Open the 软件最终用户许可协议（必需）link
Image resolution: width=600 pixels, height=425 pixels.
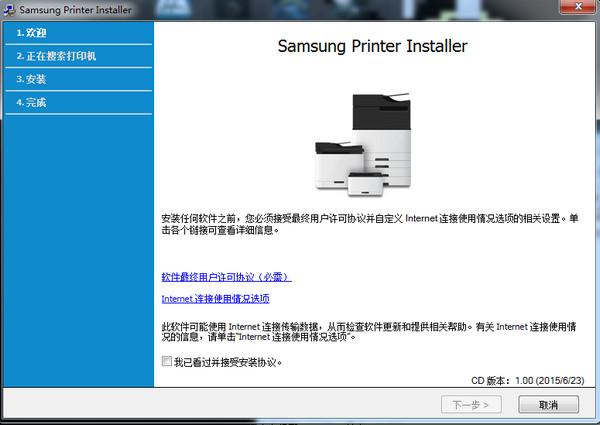coord(226,277)
